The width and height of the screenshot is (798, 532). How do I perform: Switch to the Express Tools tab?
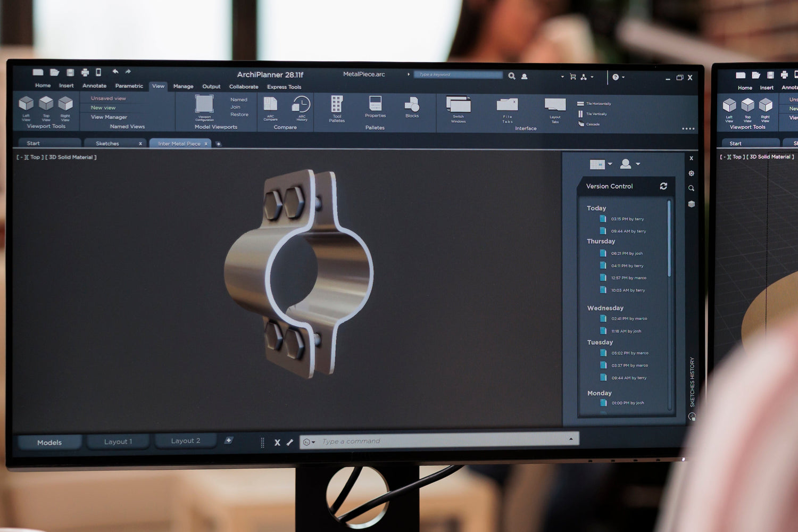pyautogui.click(x=284, y=87)
